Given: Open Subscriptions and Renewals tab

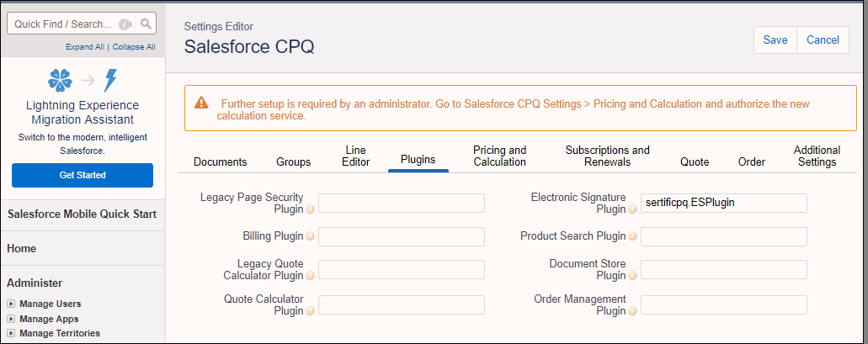Looking at the screenshot, I should coord(607,156).
